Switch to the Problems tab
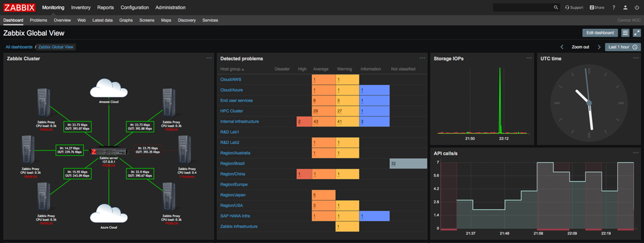Viewport: 644px width, 243px height. (x=38, y=20)
